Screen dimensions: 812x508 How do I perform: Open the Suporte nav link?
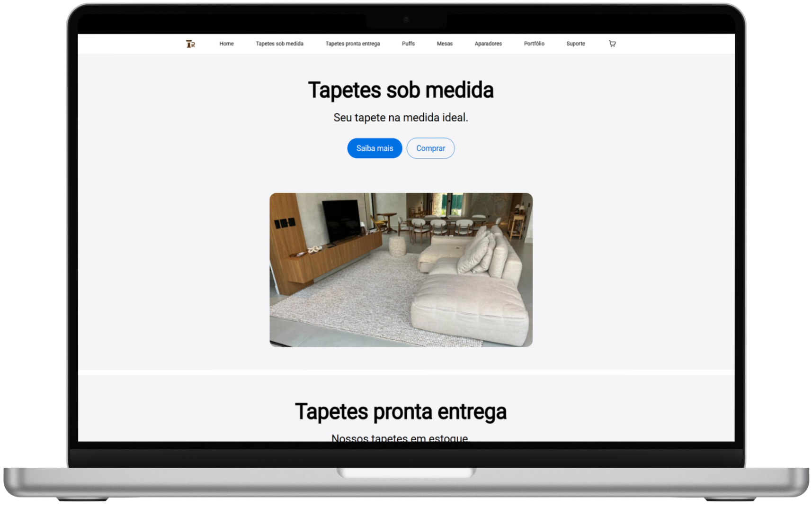[576, 44]
